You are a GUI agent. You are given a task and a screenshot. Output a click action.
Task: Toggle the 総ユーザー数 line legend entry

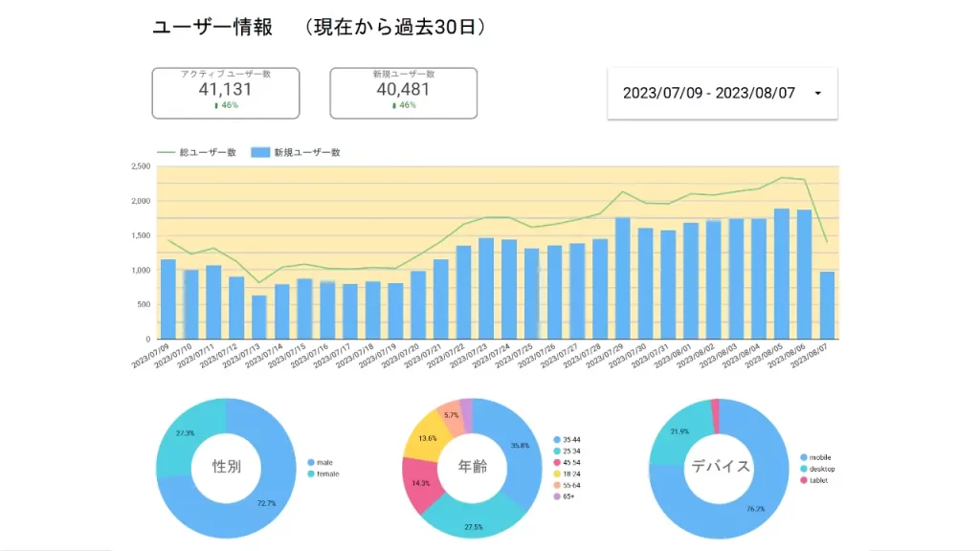[x=196, y=152]
